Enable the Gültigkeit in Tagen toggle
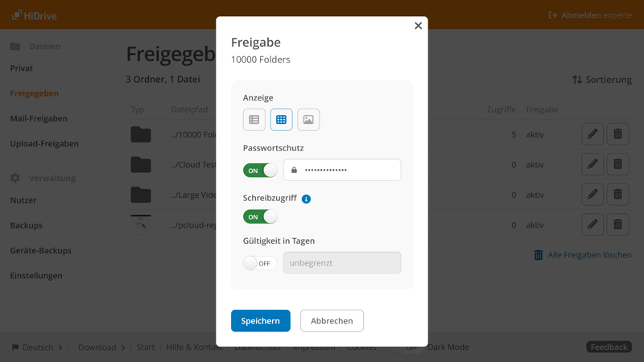This screenshot has width=644, height=362. pyautogui.click(x=260, y=263)
